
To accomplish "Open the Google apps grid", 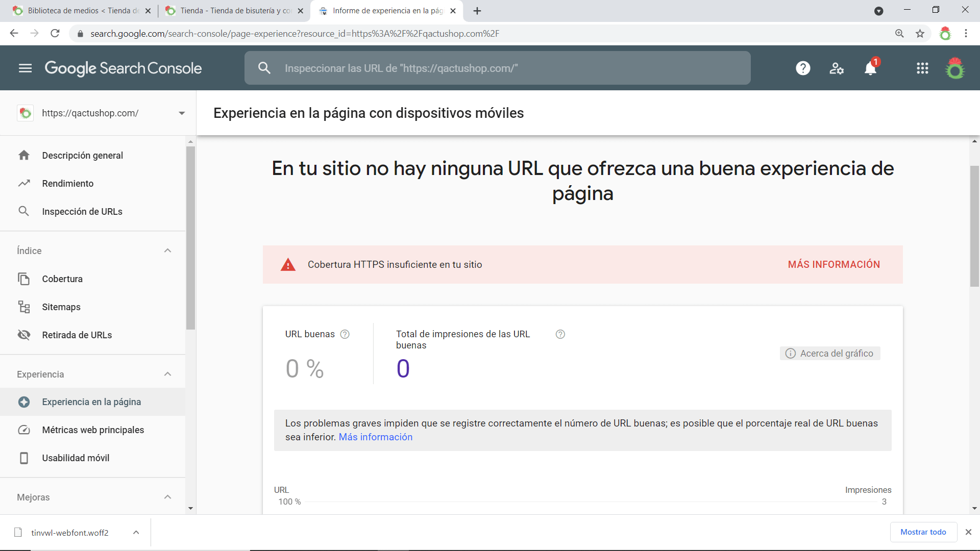I will (922, 68).
